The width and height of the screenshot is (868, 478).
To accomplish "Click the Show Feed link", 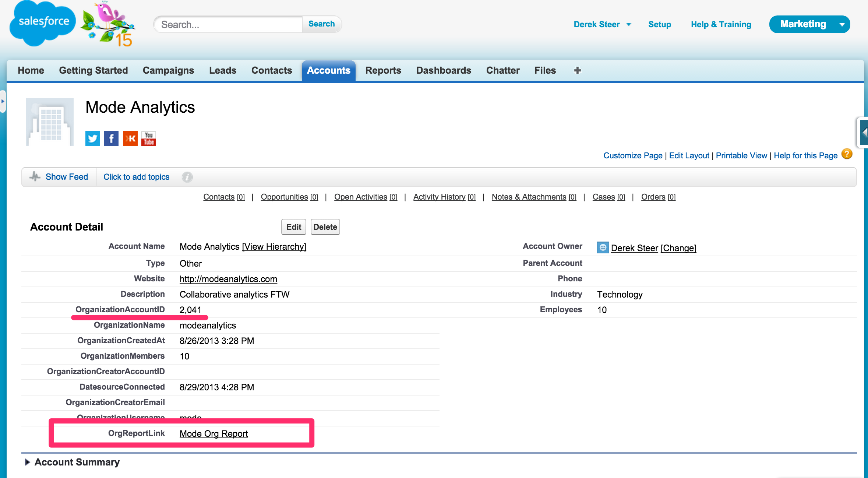I will (67, 177).
